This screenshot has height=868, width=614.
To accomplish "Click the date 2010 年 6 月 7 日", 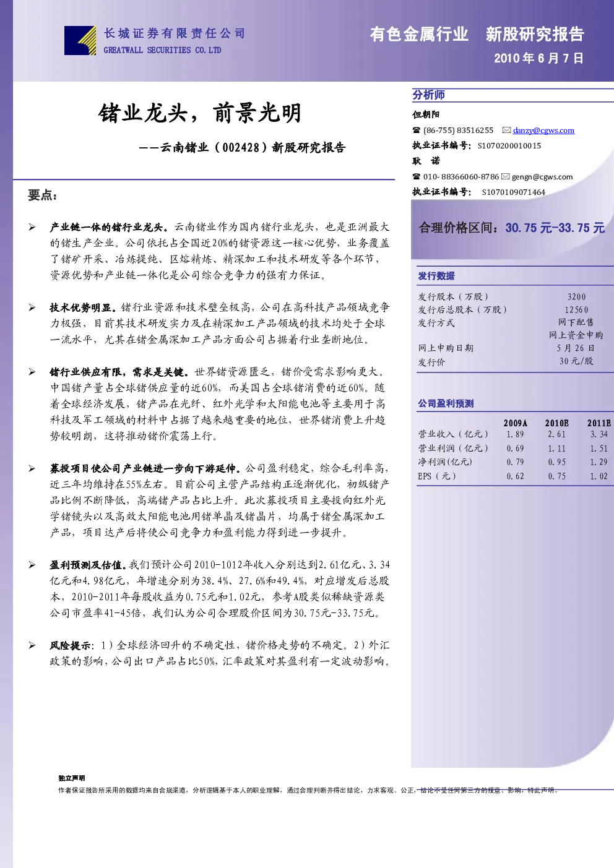I will (x=538, y=58).
